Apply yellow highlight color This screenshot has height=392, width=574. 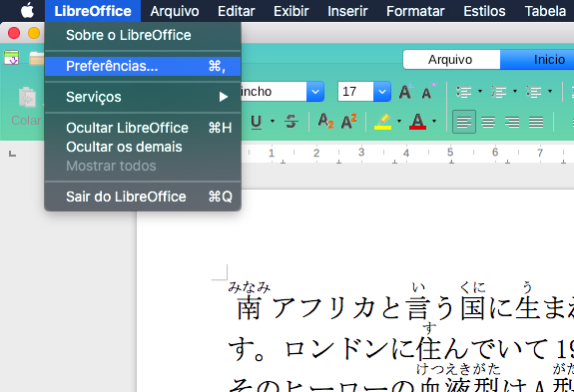pyautogui.click(x=383, y=122)
